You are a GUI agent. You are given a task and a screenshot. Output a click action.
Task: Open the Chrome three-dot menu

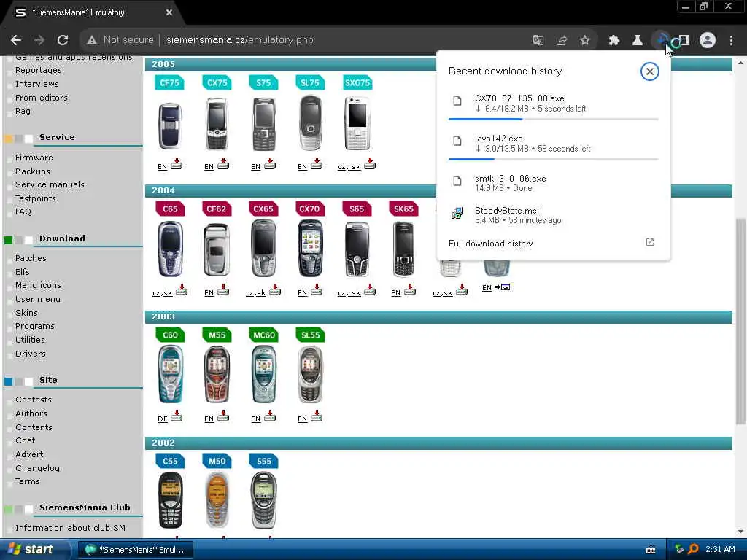pos(731,40)
